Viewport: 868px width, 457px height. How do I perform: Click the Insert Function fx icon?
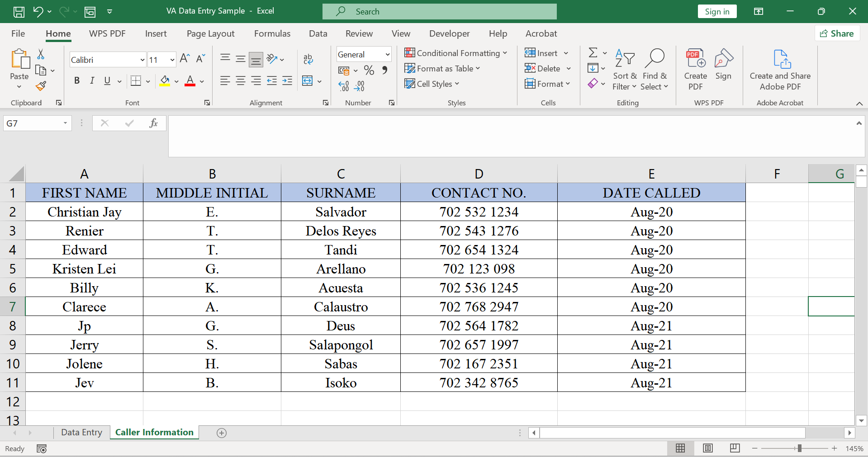[x=153, y=123]
